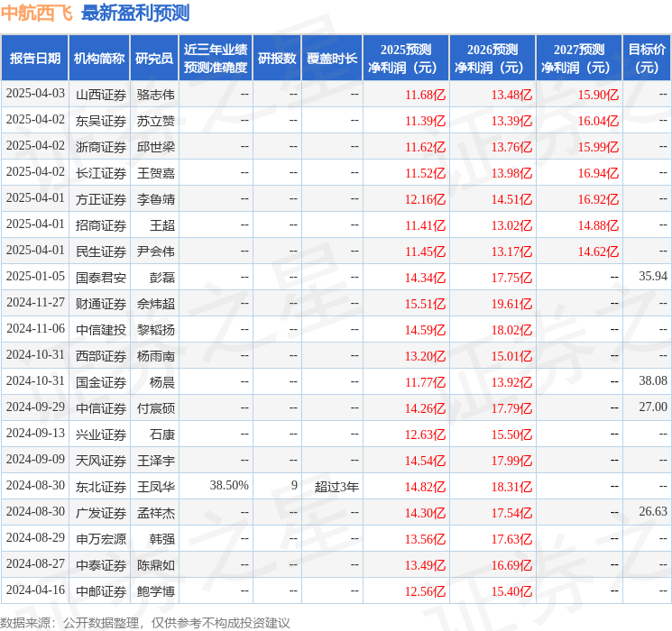Click target price 35.94
Screen dimensions: 672x631
(x=653, y=277)
